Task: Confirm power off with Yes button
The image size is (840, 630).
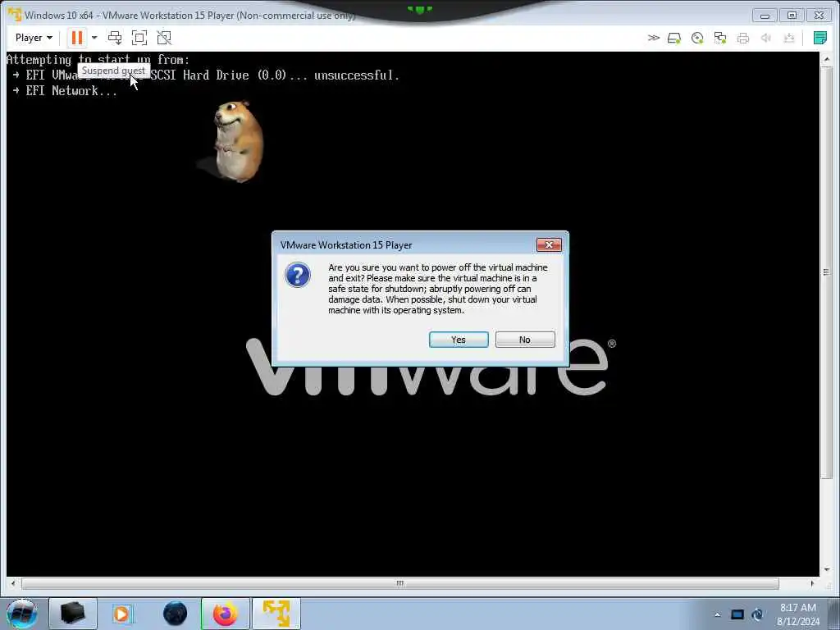Action: coord(459,340)
